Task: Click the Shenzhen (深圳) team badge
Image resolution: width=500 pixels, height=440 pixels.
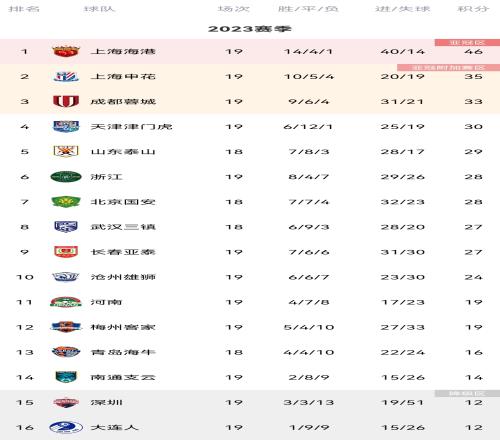Action: [66, 402]
